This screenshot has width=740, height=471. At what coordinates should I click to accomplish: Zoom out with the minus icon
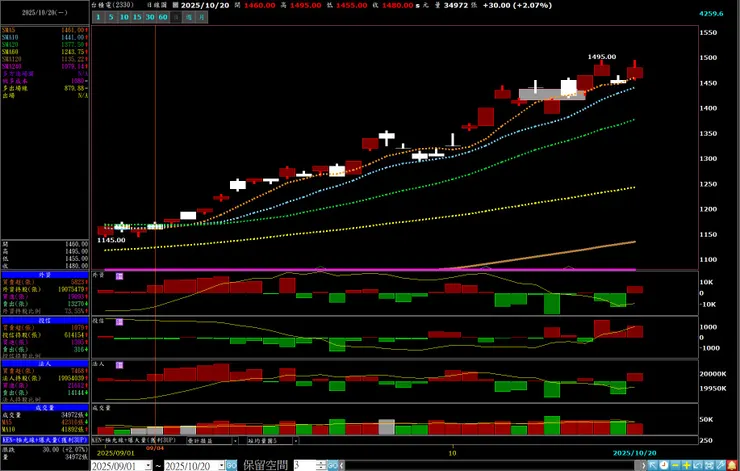coord(675,465)
